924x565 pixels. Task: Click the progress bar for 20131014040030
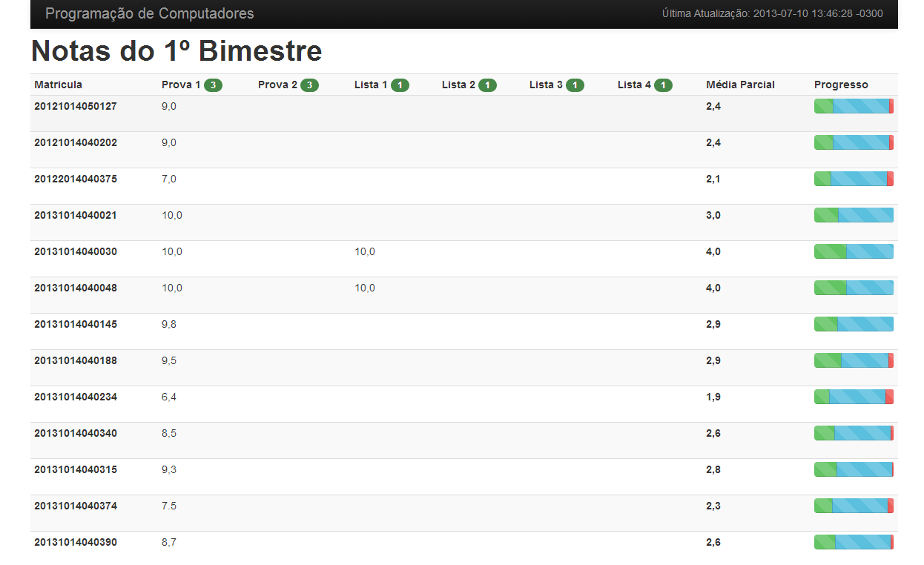pyautogui.click(x=854, y=251)
